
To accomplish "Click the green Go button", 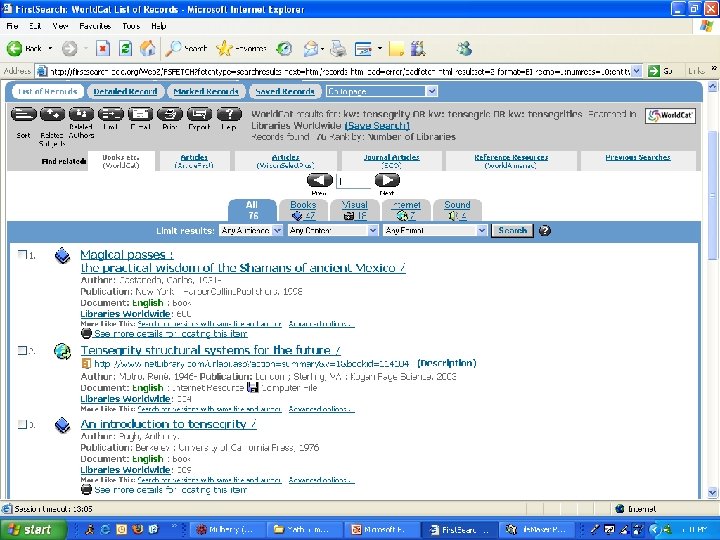I will pyautogui.click(x=660, y=71).
